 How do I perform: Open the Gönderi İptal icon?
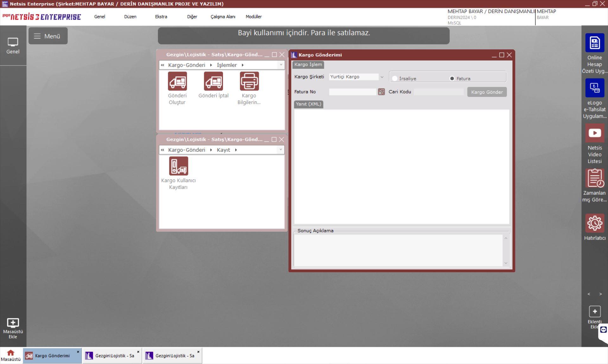(x=213, y=81)
